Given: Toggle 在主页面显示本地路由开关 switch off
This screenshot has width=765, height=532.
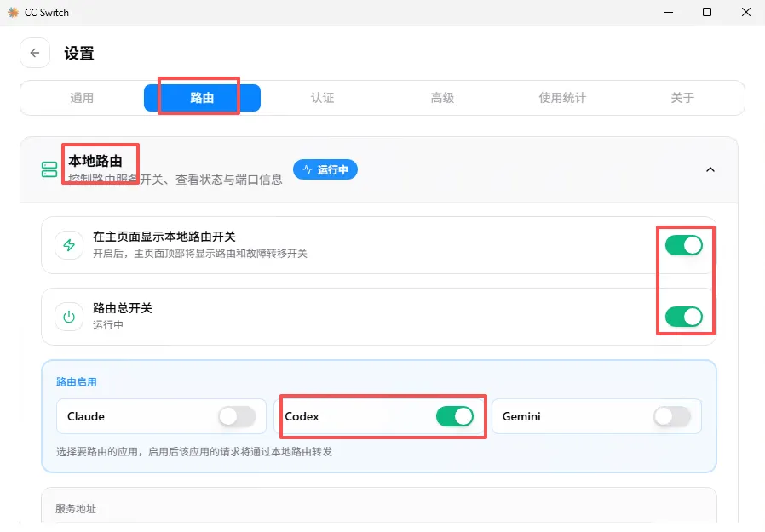Looking at the screenshot, I should click(684, 245).
